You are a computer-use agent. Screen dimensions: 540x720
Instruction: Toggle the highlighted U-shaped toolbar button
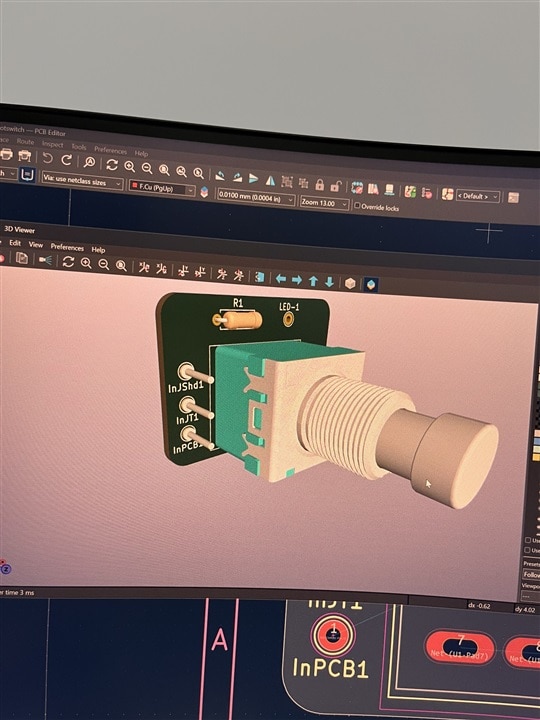coord(28,174)
